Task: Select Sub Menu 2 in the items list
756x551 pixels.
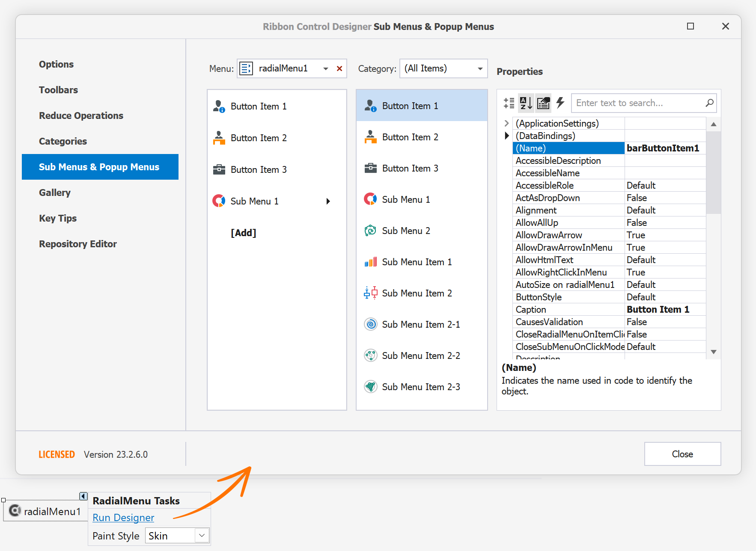Action: pos(406,231)
